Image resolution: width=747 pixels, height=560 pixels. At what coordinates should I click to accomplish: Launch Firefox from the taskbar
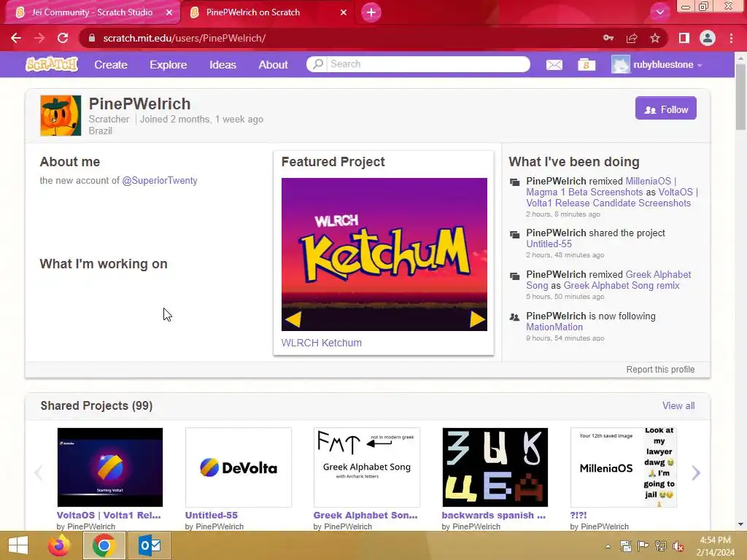click(59, 545)
